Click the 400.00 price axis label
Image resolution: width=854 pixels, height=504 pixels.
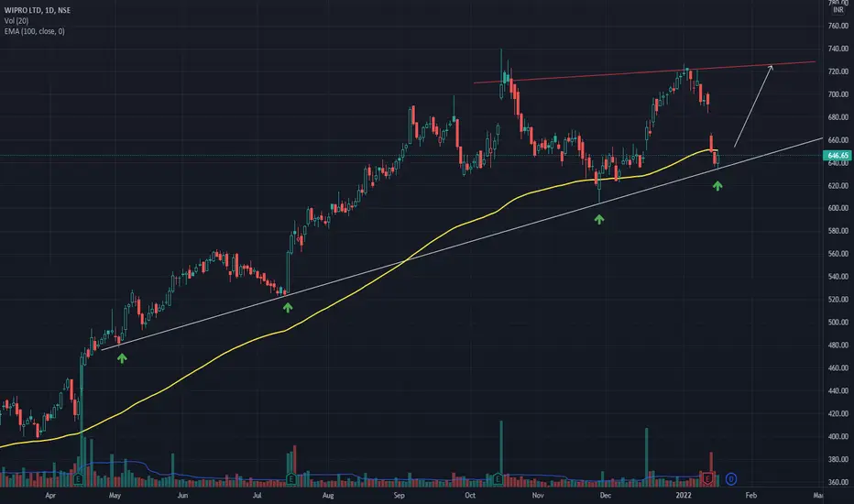click(838, 437)
